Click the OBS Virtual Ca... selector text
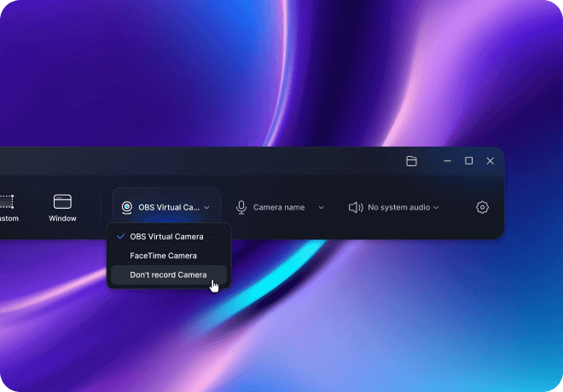The image size is (563, 392). pos(168,207)
